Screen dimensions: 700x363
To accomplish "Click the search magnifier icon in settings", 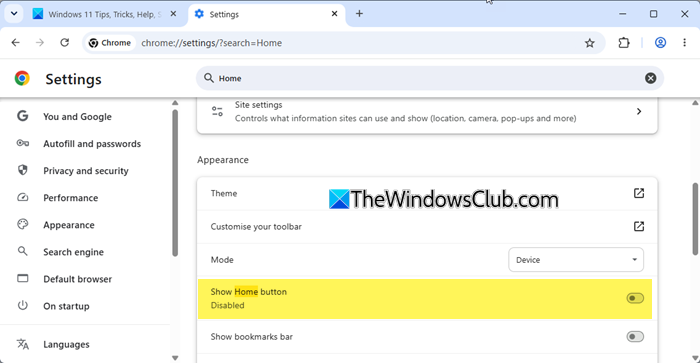I will (208, 78).
